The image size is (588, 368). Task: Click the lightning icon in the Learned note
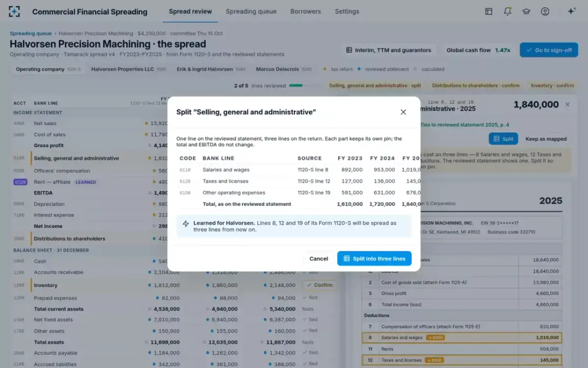[x=186, y=224]
